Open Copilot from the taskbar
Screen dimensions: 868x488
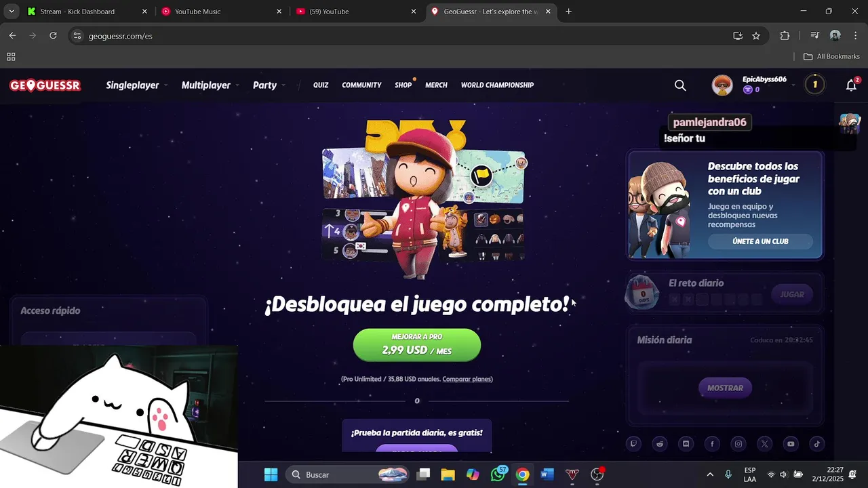tap(473, 474)
